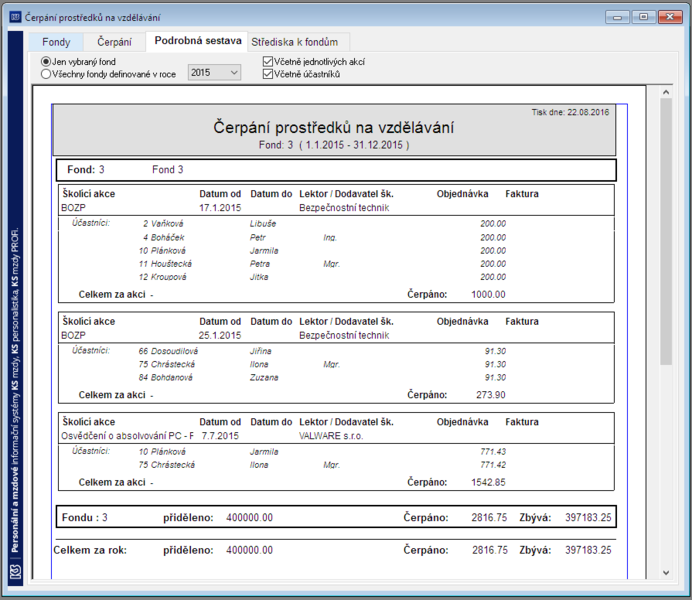Click the Fondu : 3 summary label
The image size is (692, 600).
tap(85, 518)
